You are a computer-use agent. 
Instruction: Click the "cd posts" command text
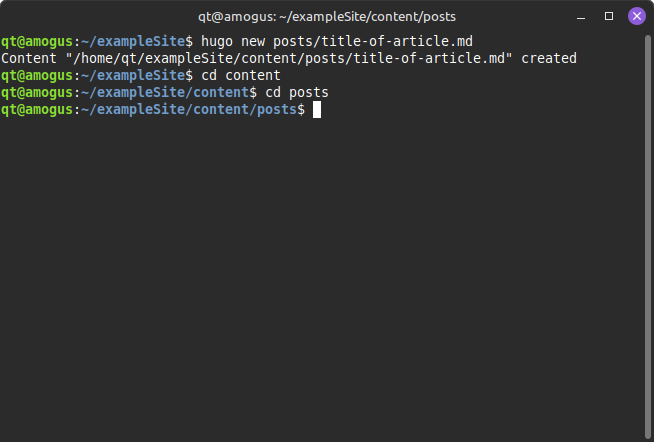pyautogui.click(x=297, y=92)
